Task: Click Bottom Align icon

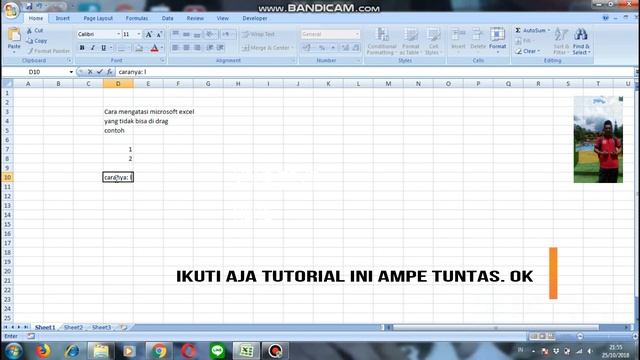Action: (x=197, y=34)
